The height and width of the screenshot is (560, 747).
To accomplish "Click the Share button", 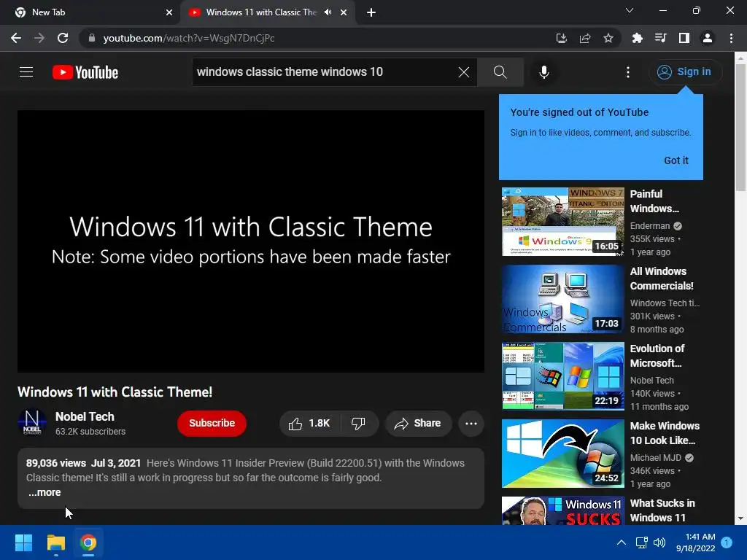I will 418,424.
